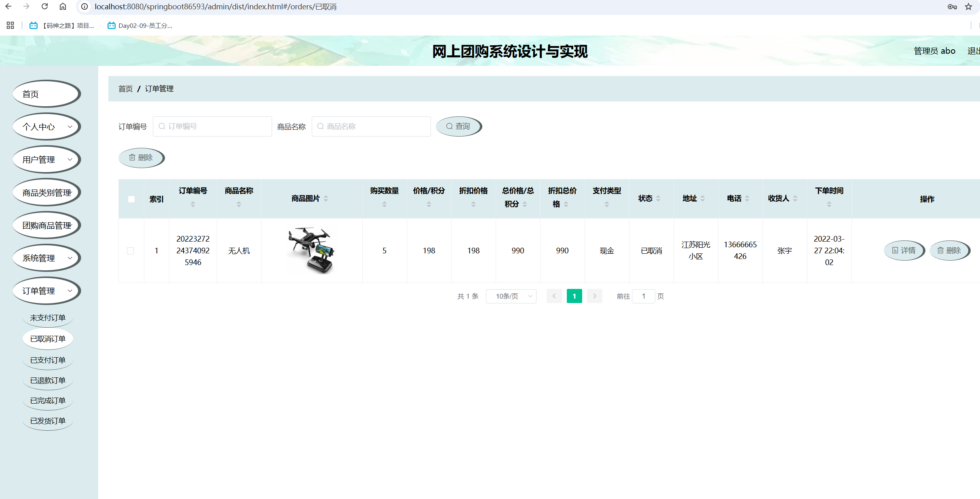Click the 查询 search button
The image size is (980, 499).
pos(458,126)
